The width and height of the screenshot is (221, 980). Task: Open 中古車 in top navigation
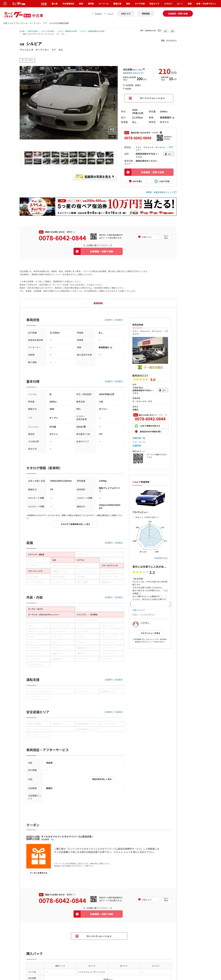point(44,3)
